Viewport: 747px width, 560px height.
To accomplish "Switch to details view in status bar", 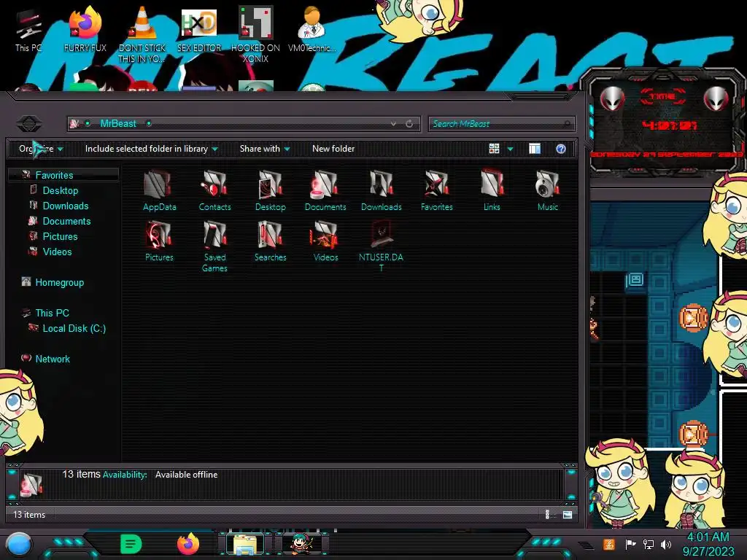I will click(x=547, y=514).
